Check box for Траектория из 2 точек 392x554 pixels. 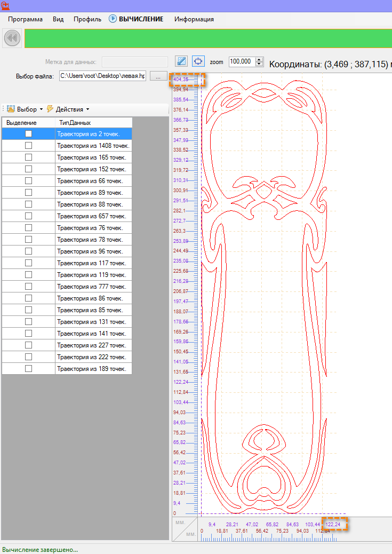(x=29, y=133)
